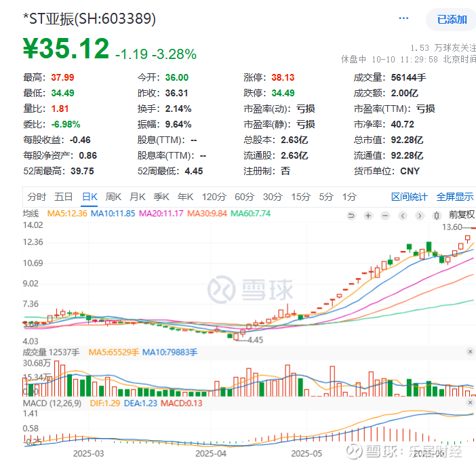This screenshot has height=466, width=476.
Task: Click the stock title *ST亚振(SH:603389)
Action: tap(90, 19)
